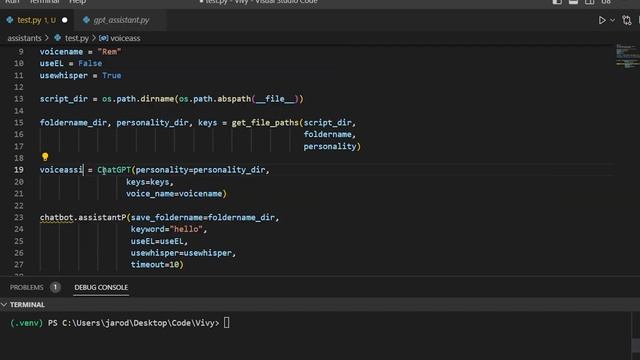Image resolution: width=640 pixels, height=360 pixels.
Task: Click the lightbulb code action icon
Action: [x=45, y=157]
